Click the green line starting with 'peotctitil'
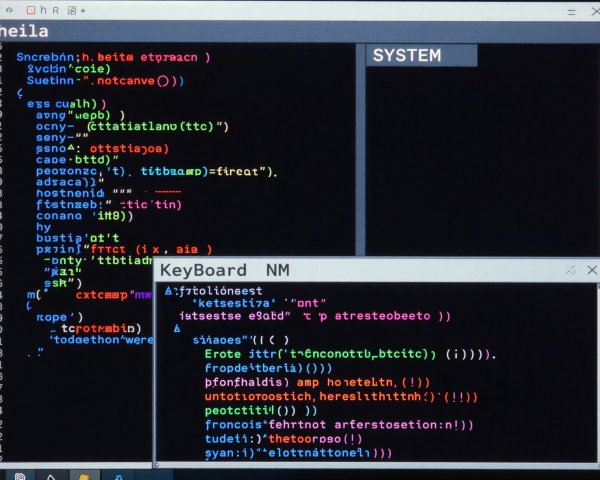The image size is (600, 480). coord(261,411)
